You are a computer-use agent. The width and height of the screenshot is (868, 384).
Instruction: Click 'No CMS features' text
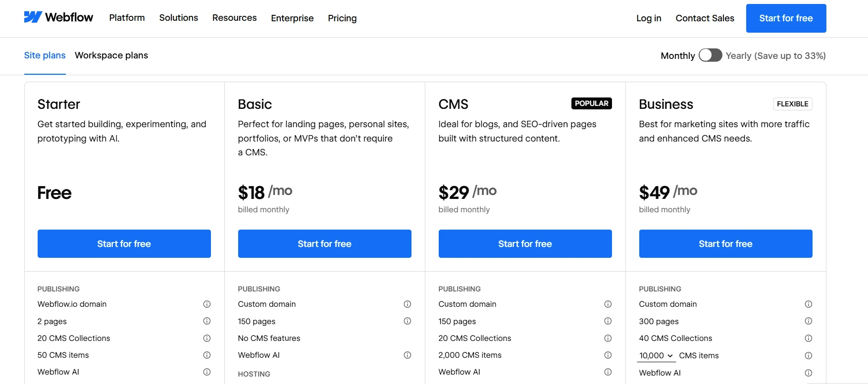(x=269, y=338)
